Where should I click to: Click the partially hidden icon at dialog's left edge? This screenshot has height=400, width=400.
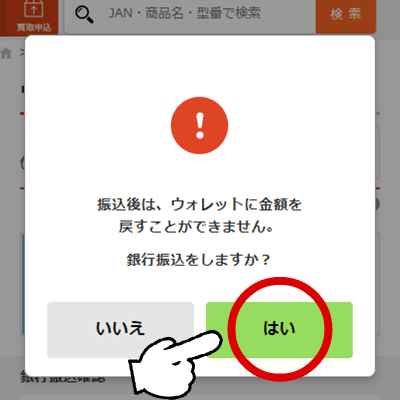(x=23, y=163)
